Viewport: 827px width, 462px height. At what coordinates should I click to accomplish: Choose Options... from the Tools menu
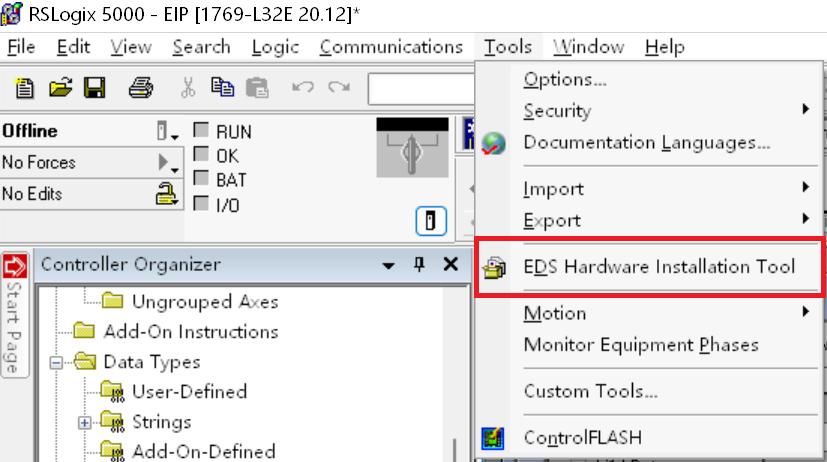tap(565, 79)
